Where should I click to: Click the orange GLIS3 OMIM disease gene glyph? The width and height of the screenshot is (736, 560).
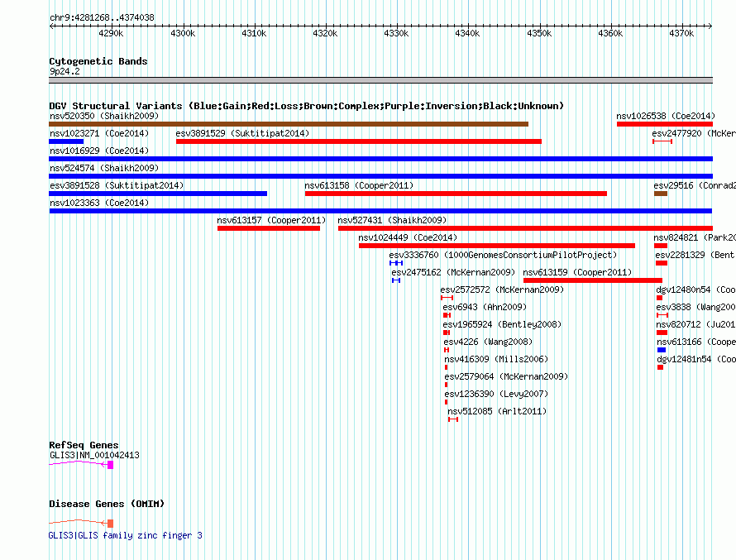[x=81, y=523]
